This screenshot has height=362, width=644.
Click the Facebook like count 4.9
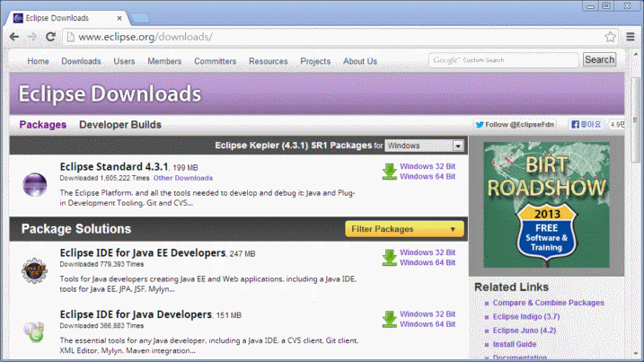[x=616, y=125]
